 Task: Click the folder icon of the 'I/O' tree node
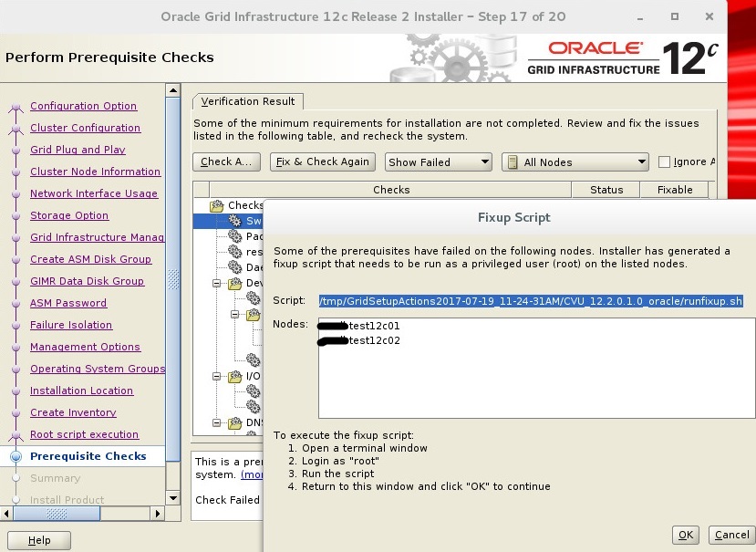point(234,376)
